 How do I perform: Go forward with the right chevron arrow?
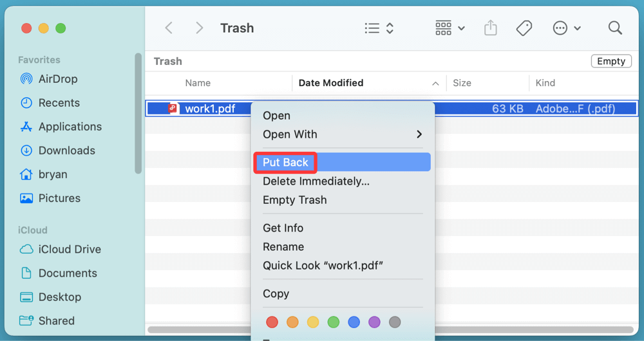point(199,28)
